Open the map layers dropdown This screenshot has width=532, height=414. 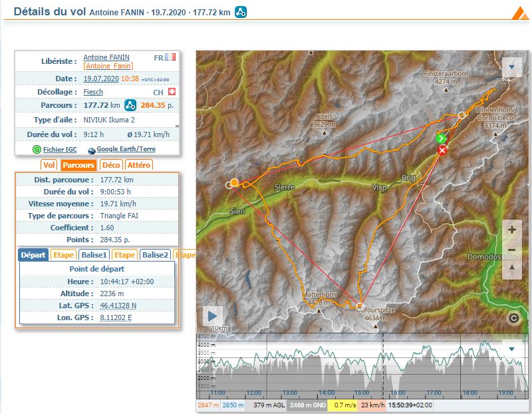point(511,67)
